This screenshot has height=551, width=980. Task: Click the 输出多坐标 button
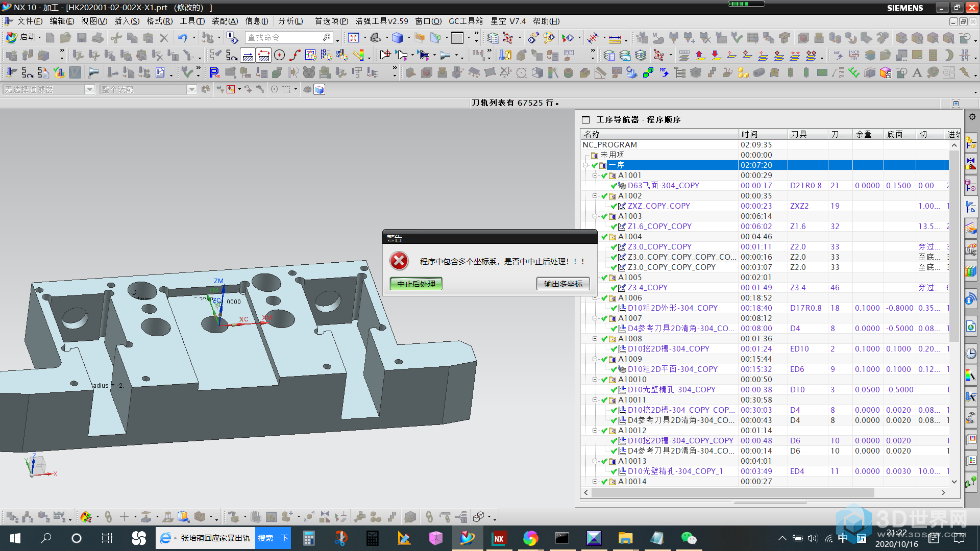coord(563,284)
